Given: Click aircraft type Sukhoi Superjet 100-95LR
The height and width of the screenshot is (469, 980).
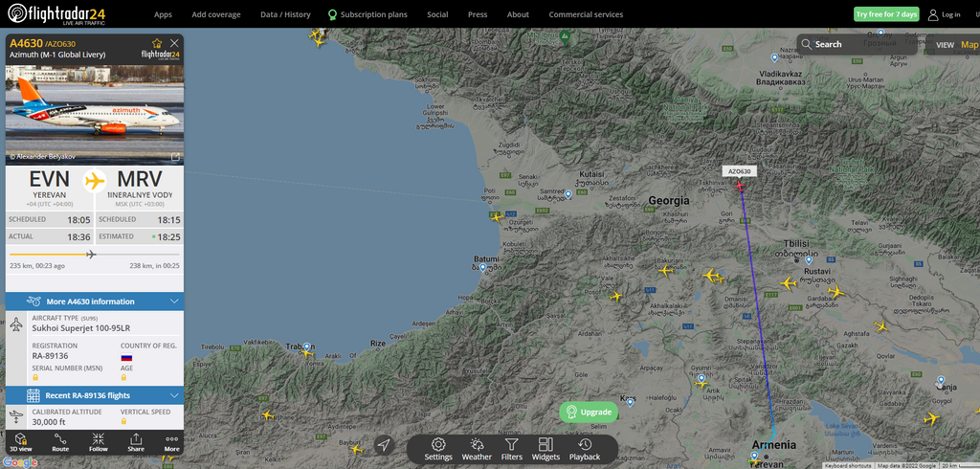Looking at the screenshot, I should click(81, 327).
